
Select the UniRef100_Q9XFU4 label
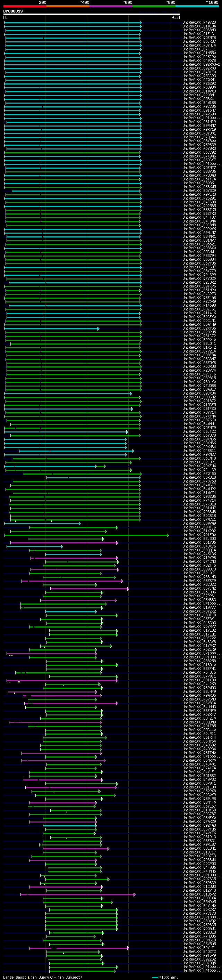(199, 466)
